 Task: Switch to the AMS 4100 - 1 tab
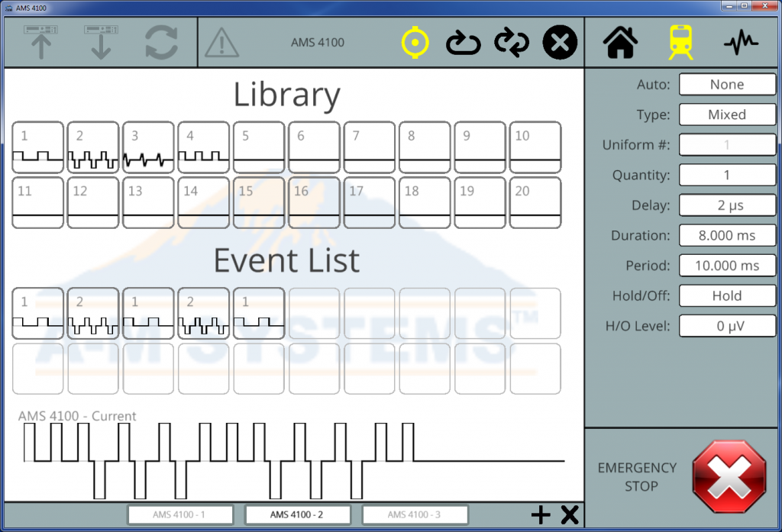click(179, 515)
